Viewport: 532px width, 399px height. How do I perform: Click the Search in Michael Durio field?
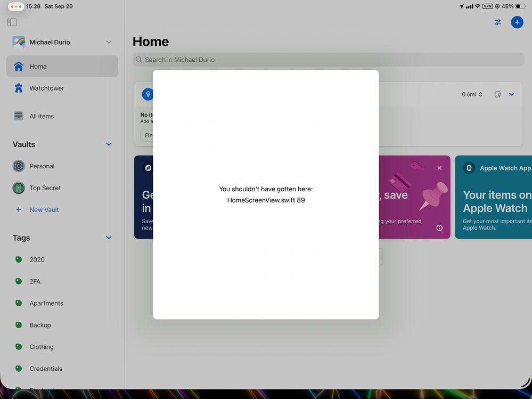[x=328, y=60]
